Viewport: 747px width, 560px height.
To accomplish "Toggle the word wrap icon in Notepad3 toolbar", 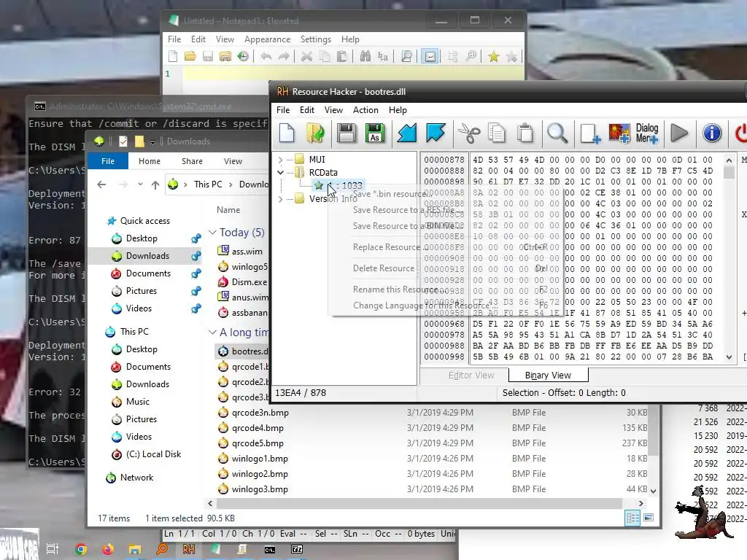I will (430, 57).
